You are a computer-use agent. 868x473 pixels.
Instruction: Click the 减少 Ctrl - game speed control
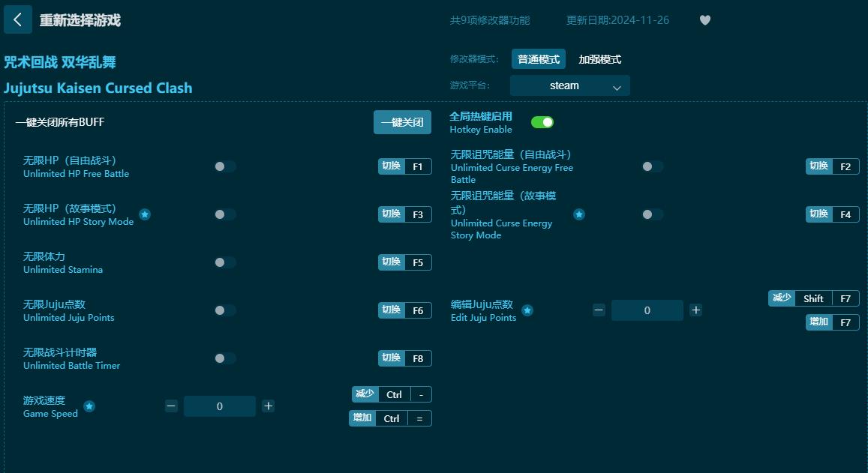389,394
